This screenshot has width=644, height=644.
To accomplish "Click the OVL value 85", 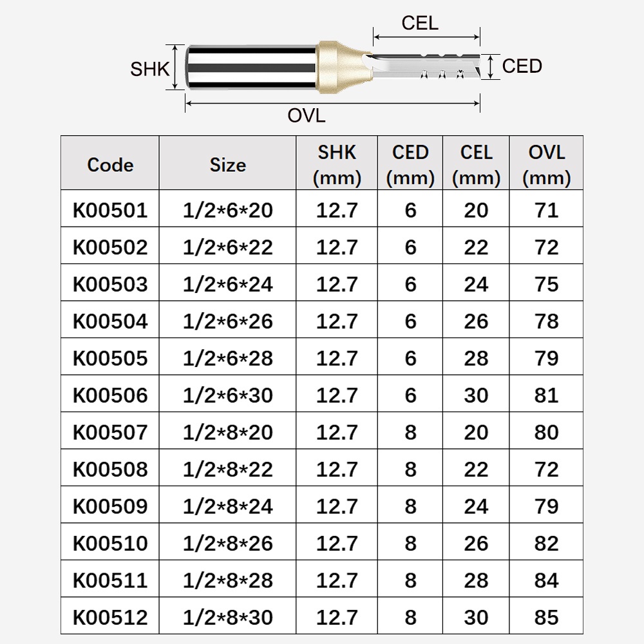I will click(546, 617).
